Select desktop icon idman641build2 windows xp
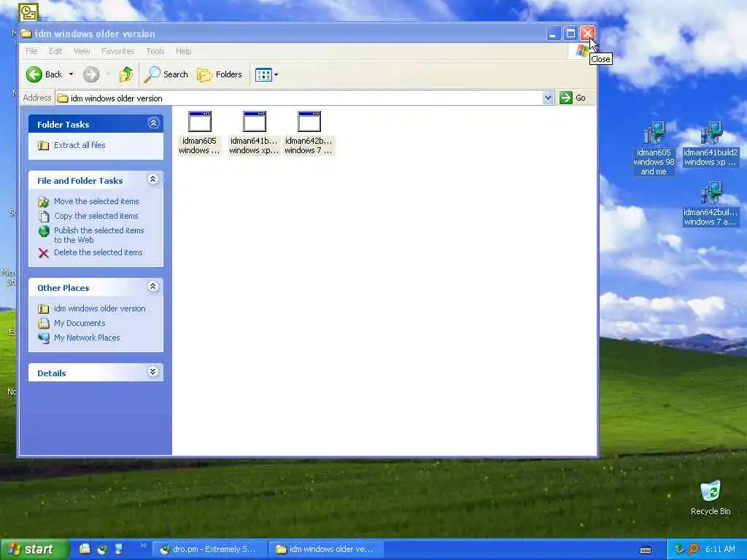 click(711, 144)
